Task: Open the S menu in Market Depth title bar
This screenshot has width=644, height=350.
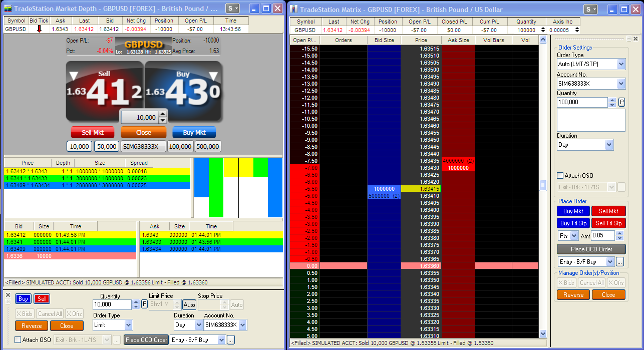Action: tap(232, 9)
